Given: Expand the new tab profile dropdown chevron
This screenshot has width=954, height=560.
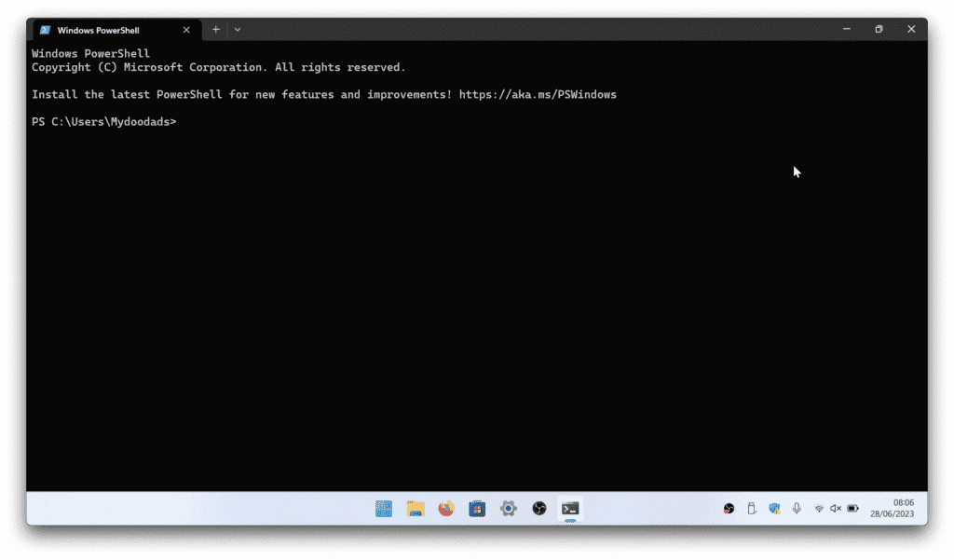Looking at the screenshot, I should pos(238,29).
